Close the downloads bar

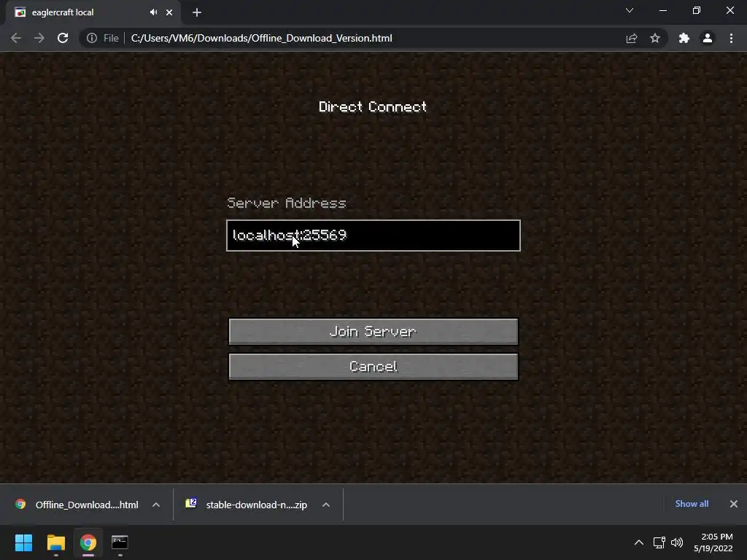coord(734,504)
